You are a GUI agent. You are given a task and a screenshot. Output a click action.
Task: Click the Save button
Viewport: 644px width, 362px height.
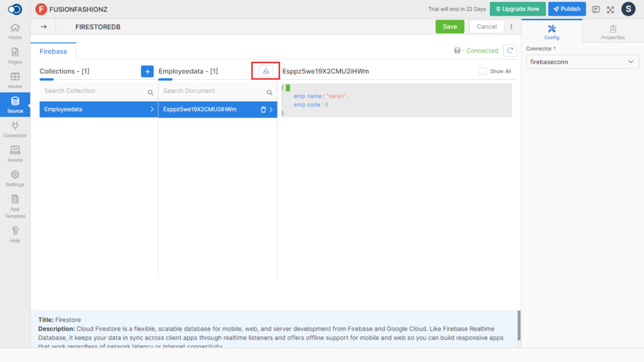pyautogui.click(x=450, y=26)
